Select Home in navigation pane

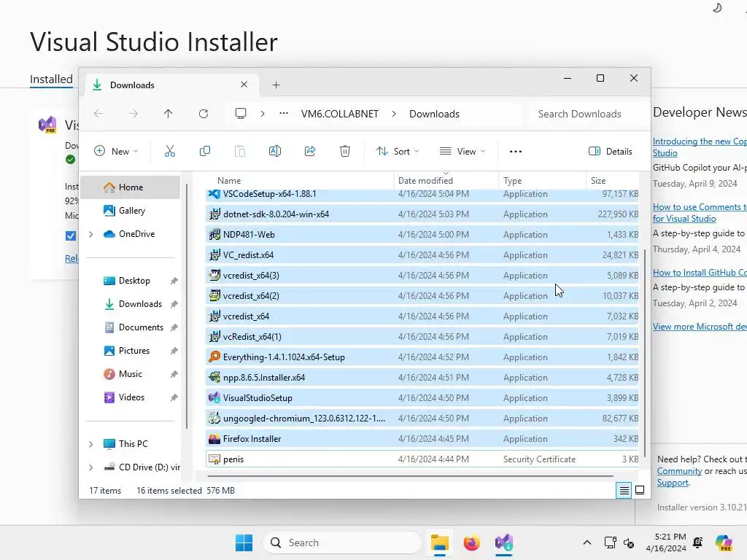[x=131, y=187]
